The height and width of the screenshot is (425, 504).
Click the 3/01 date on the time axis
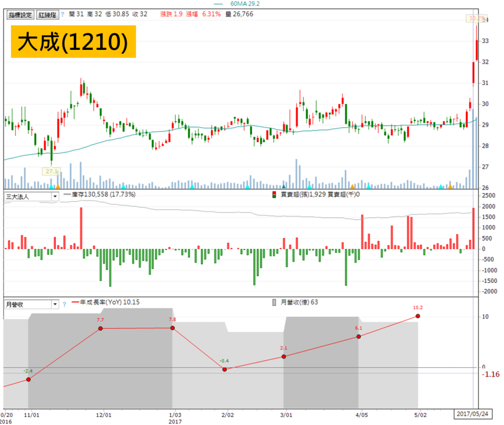pyautogui.click(x=286, y=415)
